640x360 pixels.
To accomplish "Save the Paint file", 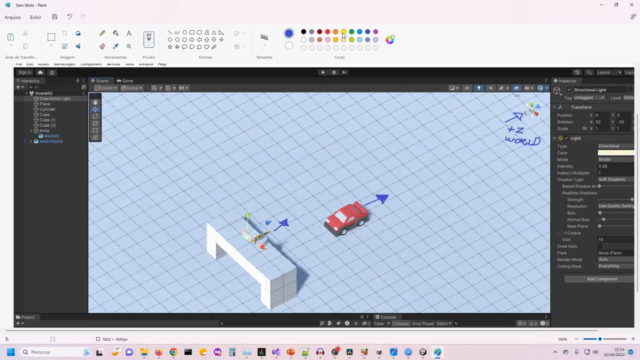I will pyautogui.click(x=55, y=17).
